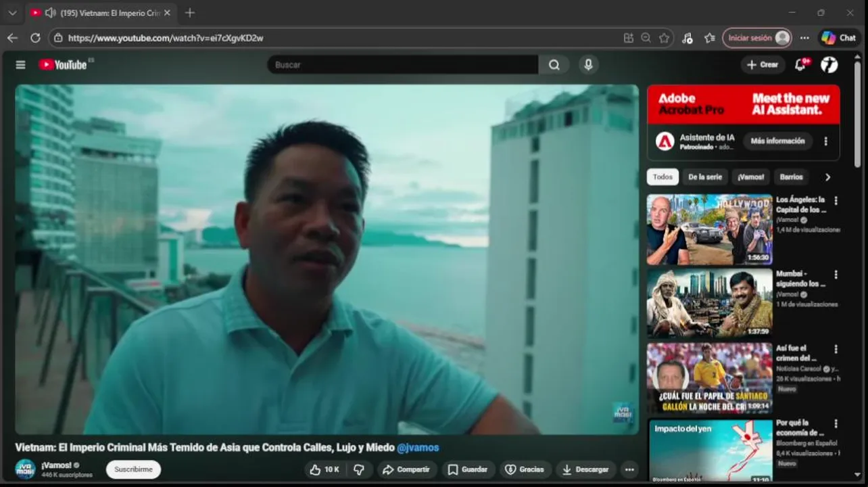Screen dimensions: 868x487
Task: Open more actions ellipsis below the video
Action: point(629,469)
